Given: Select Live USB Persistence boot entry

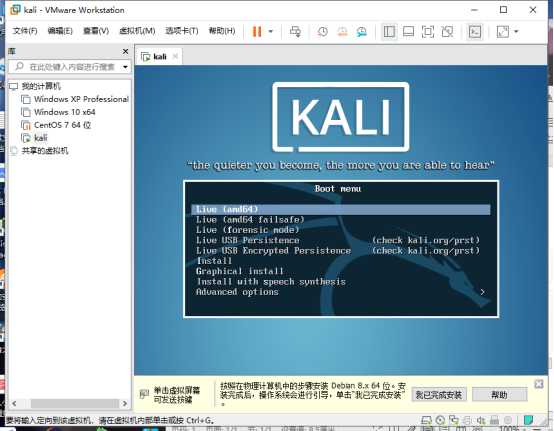Looking at the screenshot, I should pyautogui.click(x=247, y=240).
